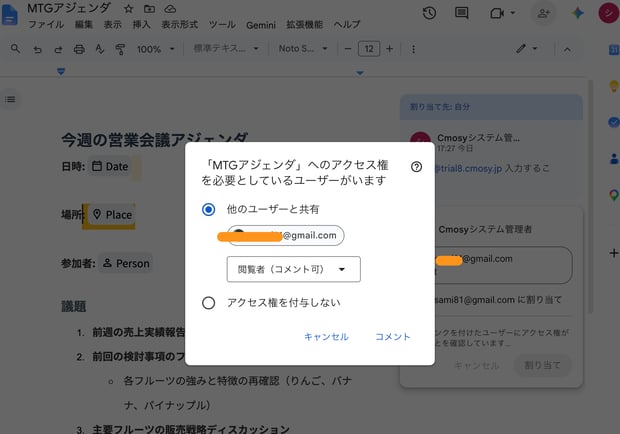Screen dimensions: 620x434
Task: Increase font size with plus button
Action: click(389, 49)
